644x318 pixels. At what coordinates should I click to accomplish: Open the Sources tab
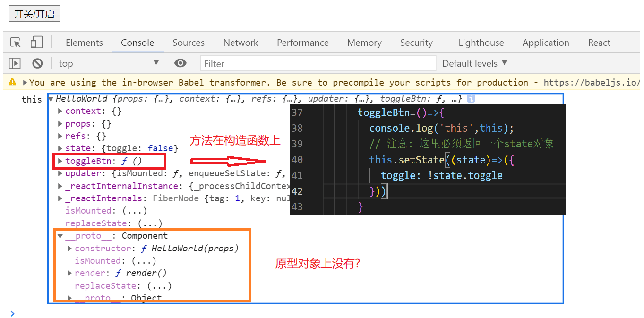click(x=189, y=43)
